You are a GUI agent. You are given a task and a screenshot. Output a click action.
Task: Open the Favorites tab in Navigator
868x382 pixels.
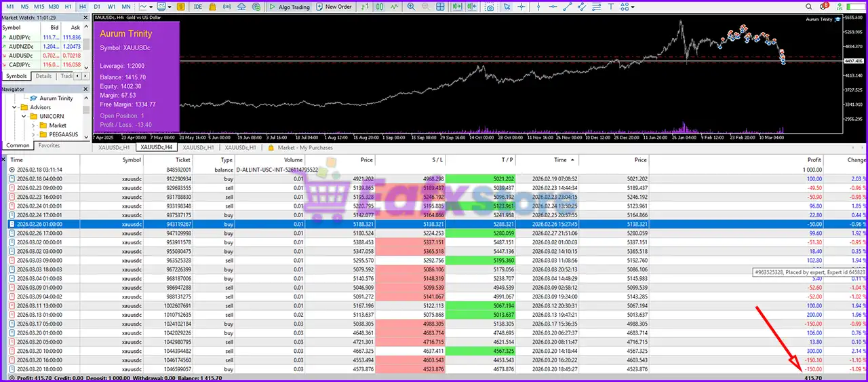pyautogui.click(x=49, y=146)
